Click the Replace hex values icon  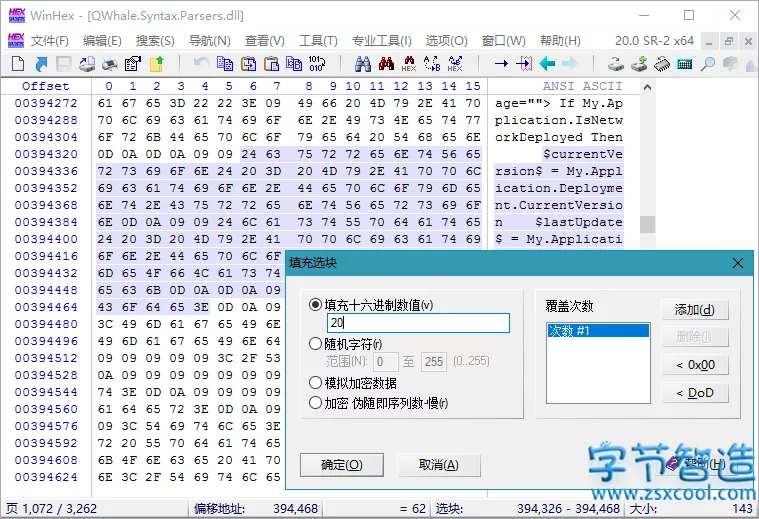pyautogui.click(x=455, y=63)
